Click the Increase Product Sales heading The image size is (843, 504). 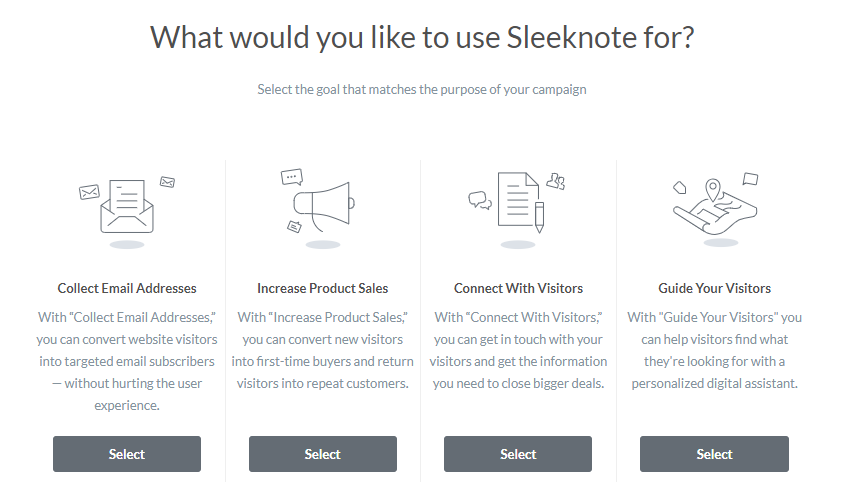click(323, 288)
